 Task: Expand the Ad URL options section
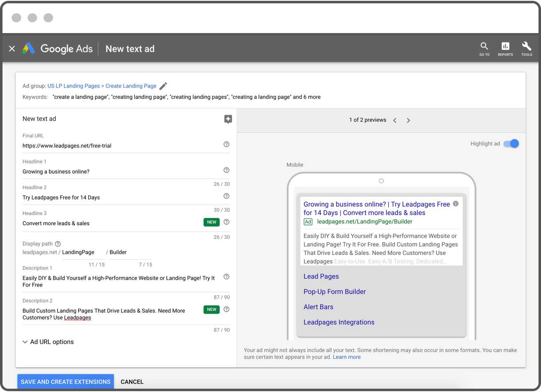click(48, 341)
